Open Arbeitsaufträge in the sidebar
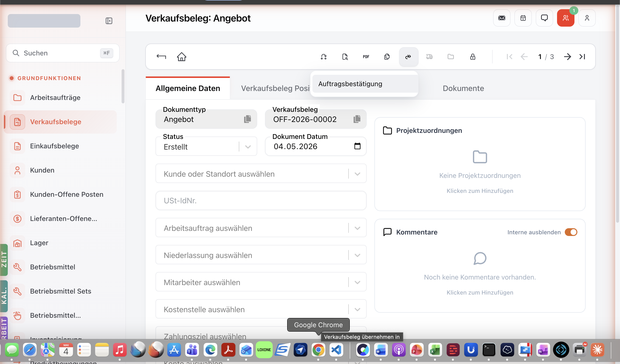Image resolution: width=620 pixels, height=364 pixels. (x=61, y=98)
